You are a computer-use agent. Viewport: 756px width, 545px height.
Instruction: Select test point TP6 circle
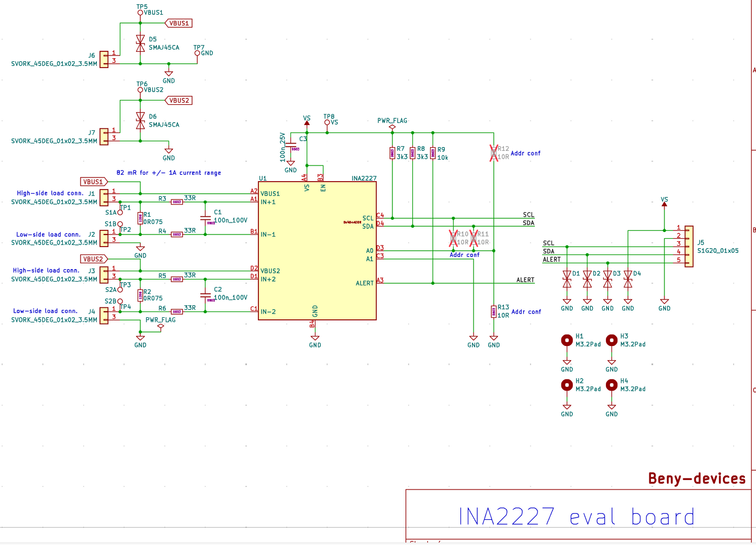pyautogui.click(x=140, y=90)
